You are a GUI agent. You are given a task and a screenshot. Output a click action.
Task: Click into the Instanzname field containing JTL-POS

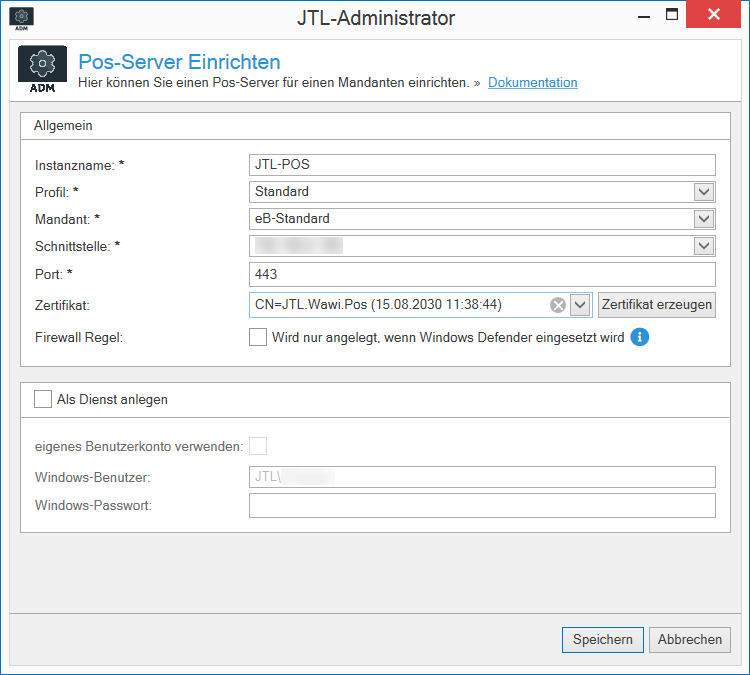click(482, 165)
